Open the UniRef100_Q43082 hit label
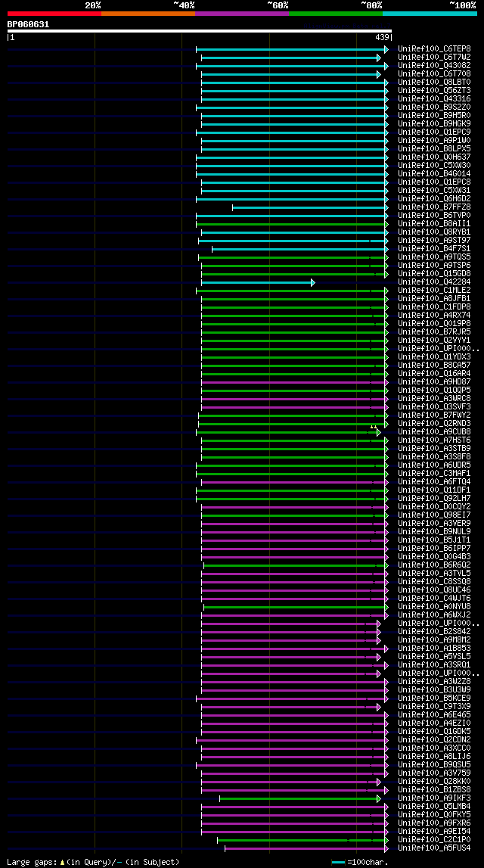This screenshot has height=868, width=484. [434, 66]
